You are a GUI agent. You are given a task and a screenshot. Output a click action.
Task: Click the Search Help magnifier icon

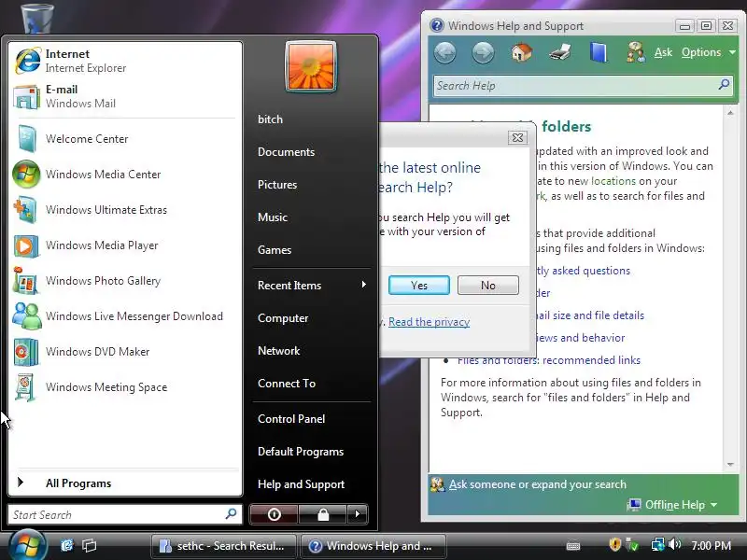point(725,85)
